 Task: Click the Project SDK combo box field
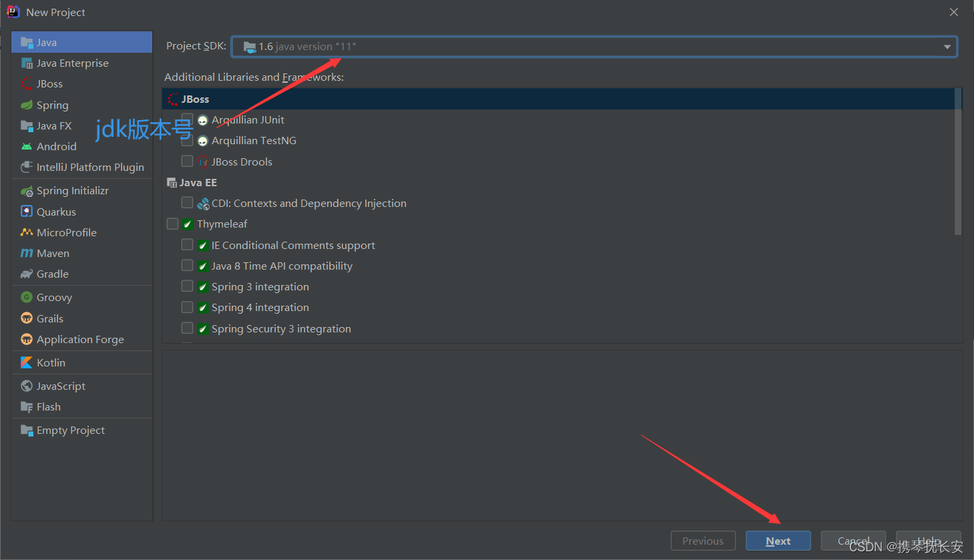pos(594,47)
